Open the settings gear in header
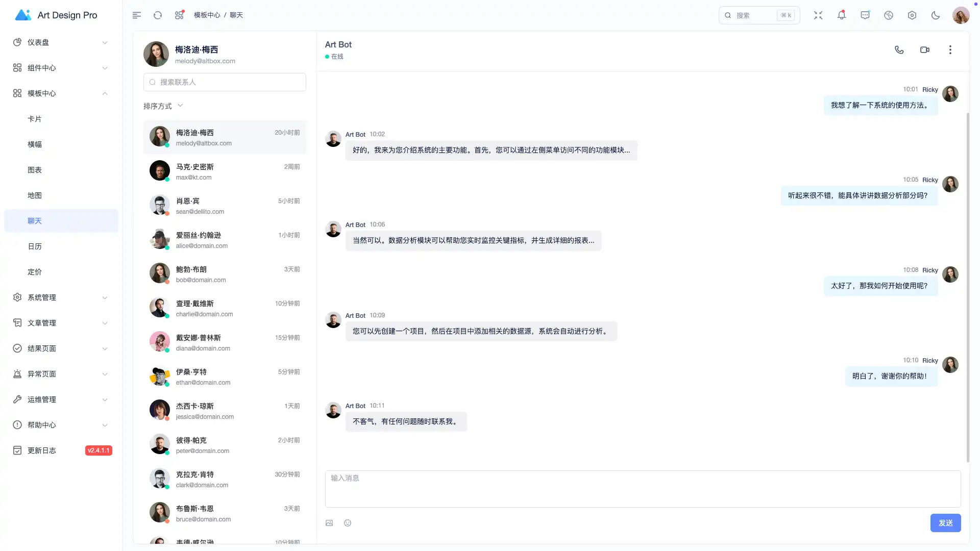The height and width of the screenshot is (551, 980). (x=912, y=15)
